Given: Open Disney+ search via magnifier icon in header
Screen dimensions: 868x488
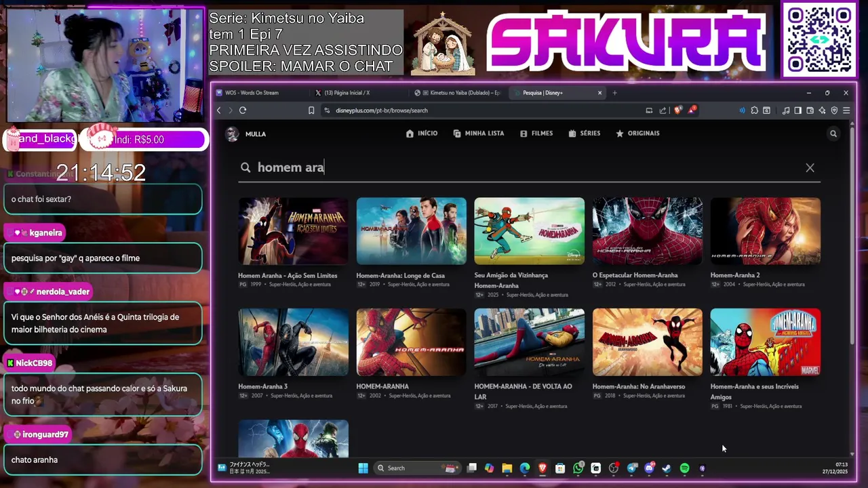Looking at the screenshot, I should pyautogui.click(x=833, y=134).
